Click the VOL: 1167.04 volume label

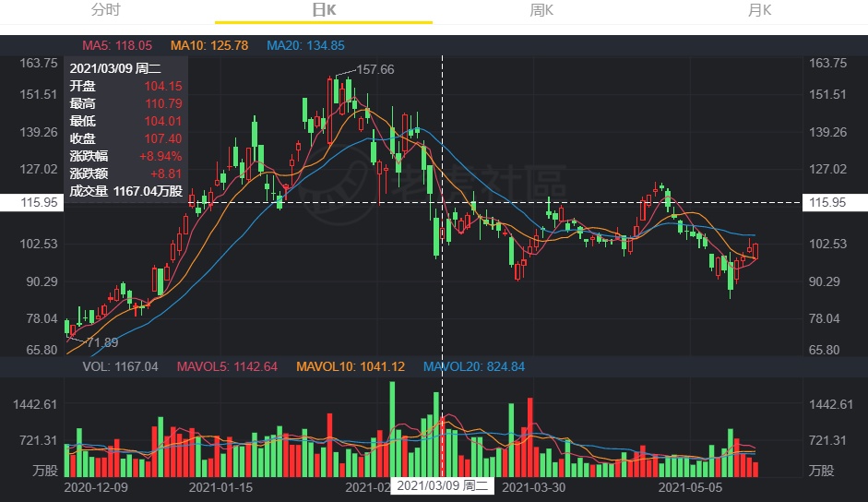pos(120,366)
